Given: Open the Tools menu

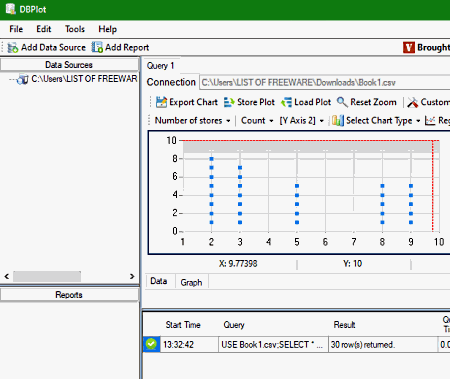Looking at the screenshot, I should tap(75, 29).
